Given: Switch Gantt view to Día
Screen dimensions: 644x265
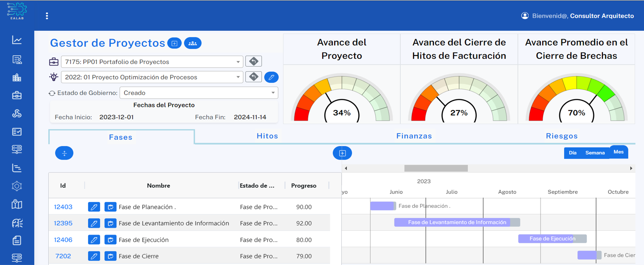Looking at the screenshot, I should [x=572, y=153].
